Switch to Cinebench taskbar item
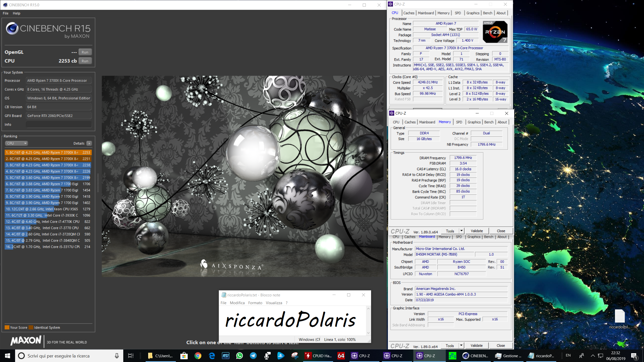 475,356
